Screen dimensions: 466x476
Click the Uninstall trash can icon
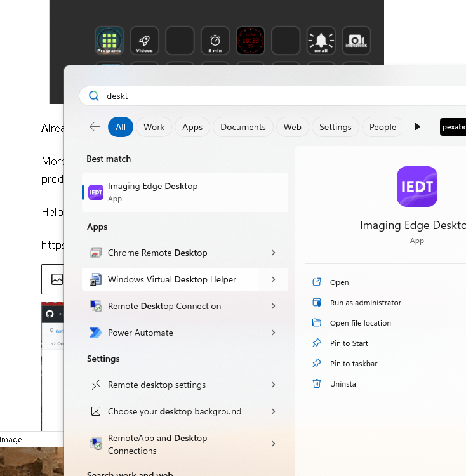[x=317, y=383]
